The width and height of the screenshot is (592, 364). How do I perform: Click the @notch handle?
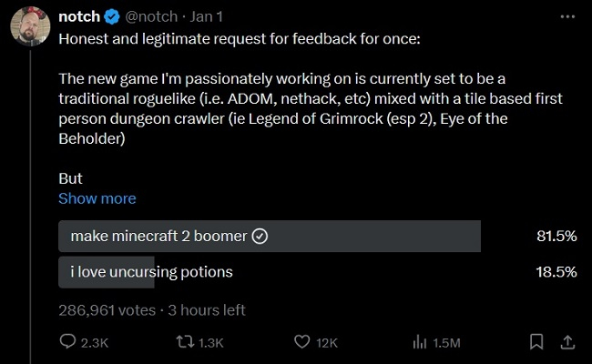coord(151,16)
